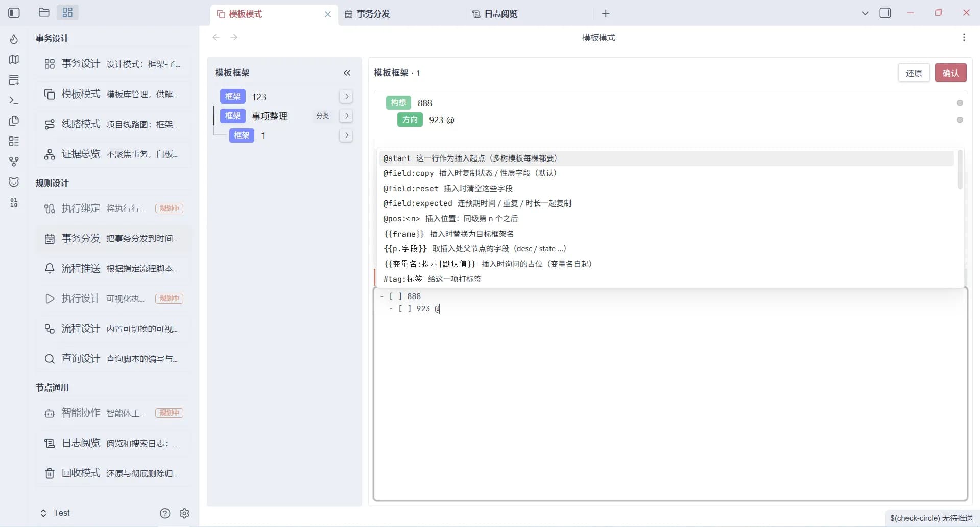
Task: Select @start suggestion in autocomplete list
Action: click(666, 158)
